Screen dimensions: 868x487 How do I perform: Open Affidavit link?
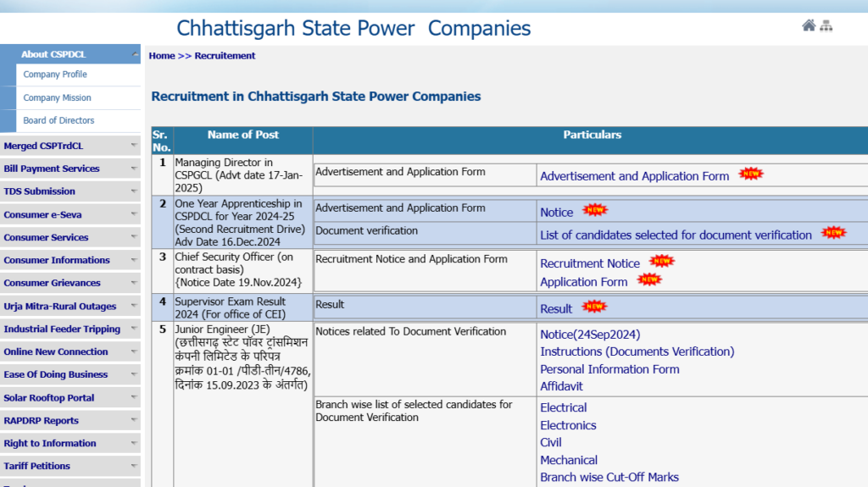(x=561, y=386)
